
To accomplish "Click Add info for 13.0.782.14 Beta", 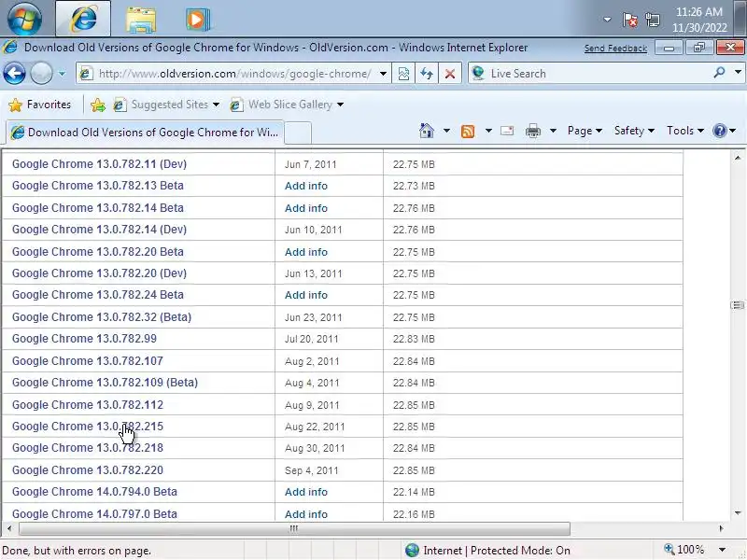I will point(306,208).
